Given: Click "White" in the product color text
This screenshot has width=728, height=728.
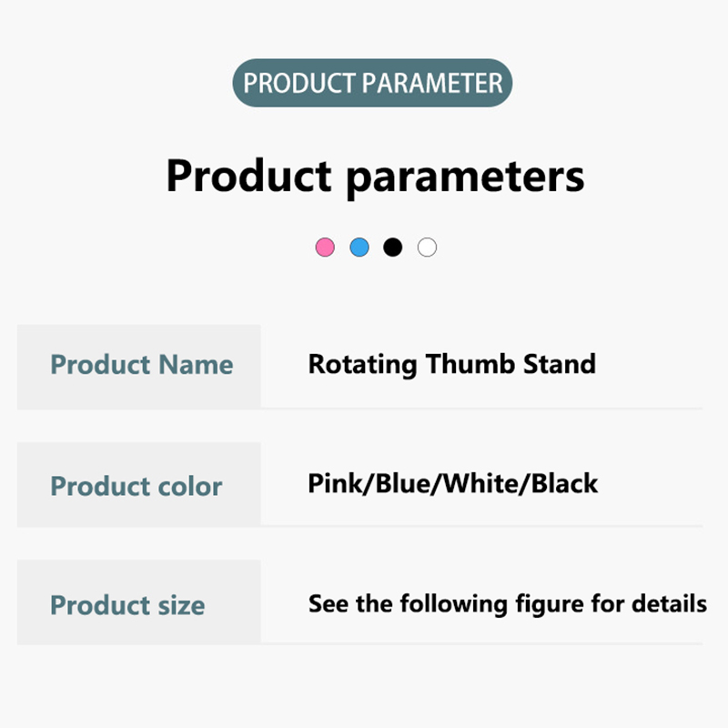Looking at the screenshot, I should point(480,483).
